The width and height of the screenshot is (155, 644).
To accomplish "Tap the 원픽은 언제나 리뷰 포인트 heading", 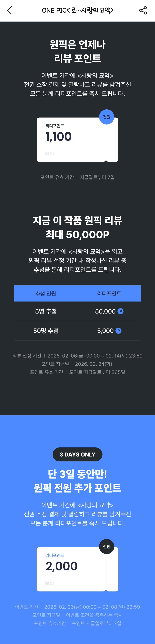I will click(x=77, y=51).
